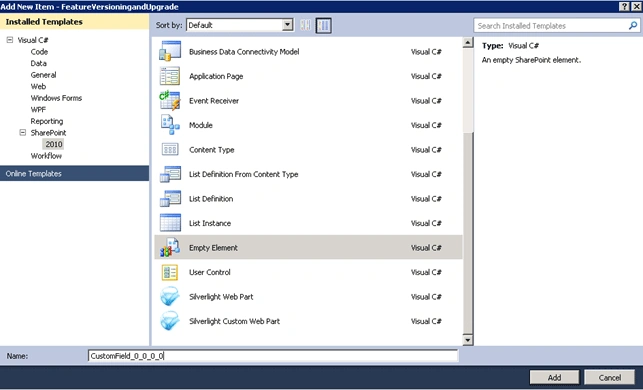Click the List Definition template icon

tap(170, 198)
